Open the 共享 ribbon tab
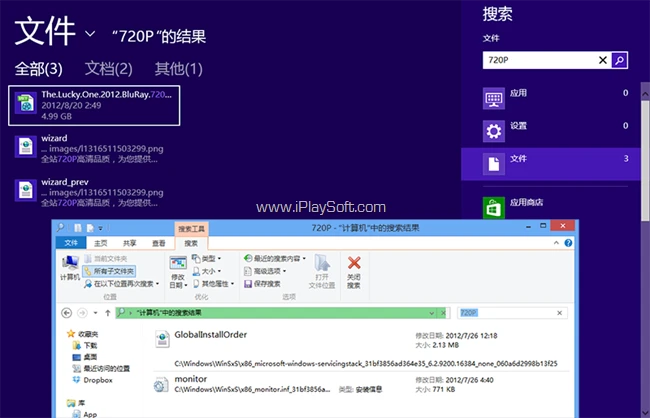Screen dimensions: 650x418 click(x=130, y=243)
